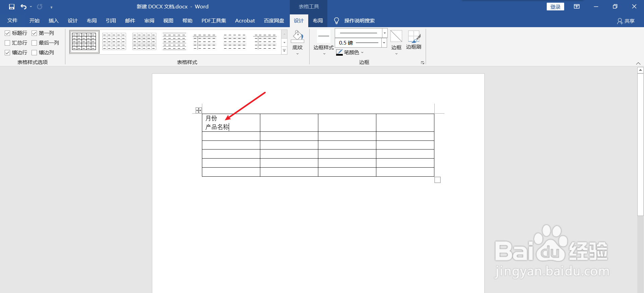Click the 月份 text in first cell

211,118
